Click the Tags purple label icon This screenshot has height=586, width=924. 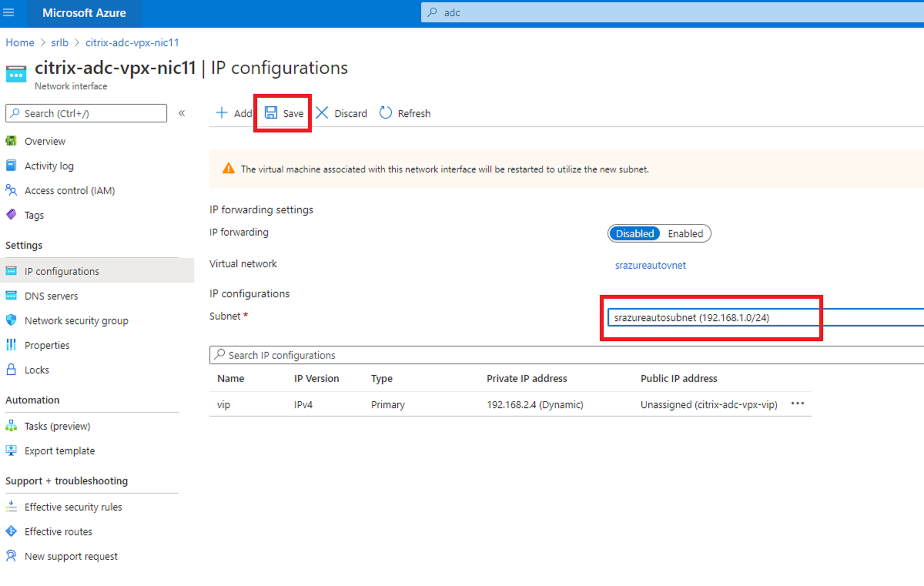tap(11, 214)
